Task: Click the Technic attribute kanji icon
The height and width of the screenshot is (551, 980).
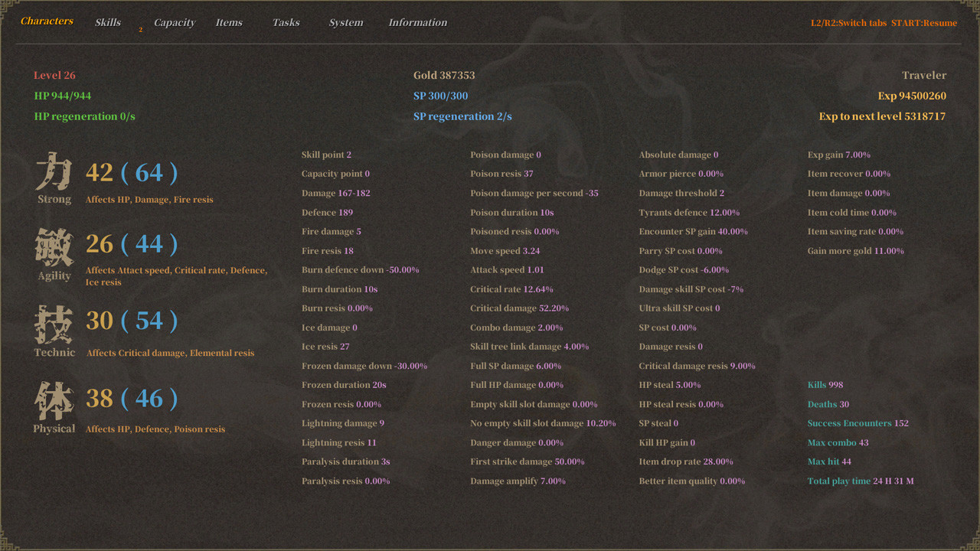Action: click(54, 324)
